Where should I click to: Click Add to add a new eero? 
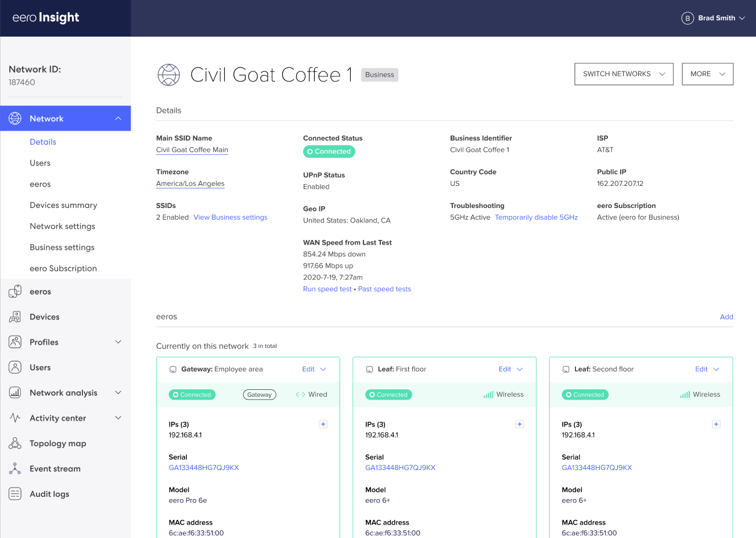[x=726, y=317]
